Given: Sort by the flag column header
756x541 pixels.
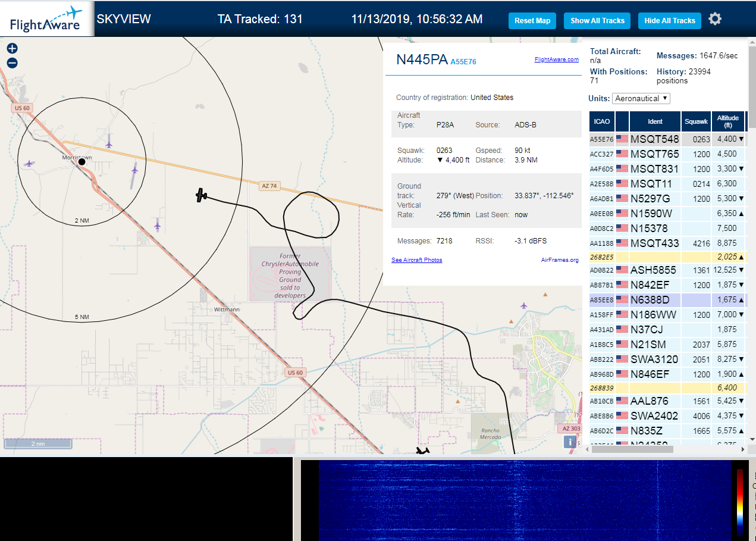Looking at the screenshot, I should pos(622,121).
